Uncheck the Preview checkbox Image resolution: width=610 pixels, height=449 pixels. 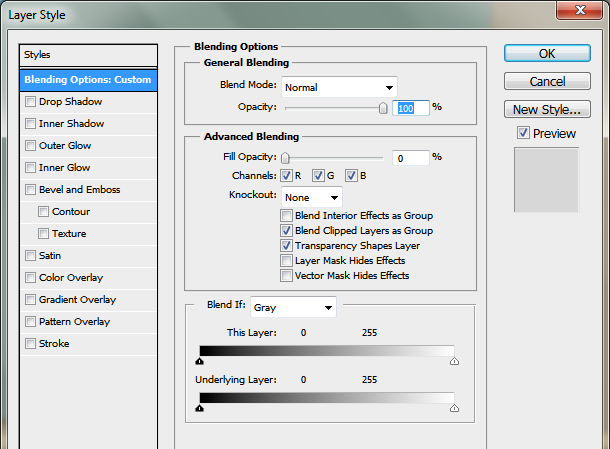(x=523, y=133)
